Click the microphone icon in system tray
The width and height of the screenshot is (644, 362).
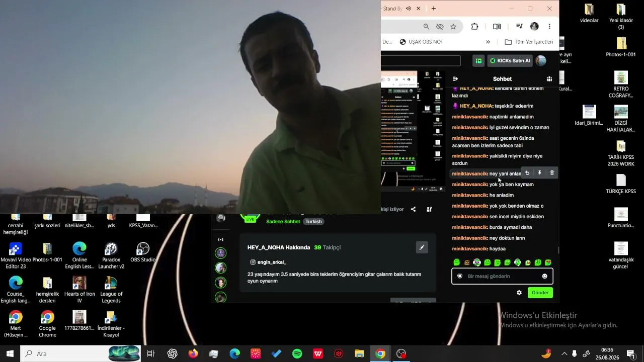click(575, 353)
